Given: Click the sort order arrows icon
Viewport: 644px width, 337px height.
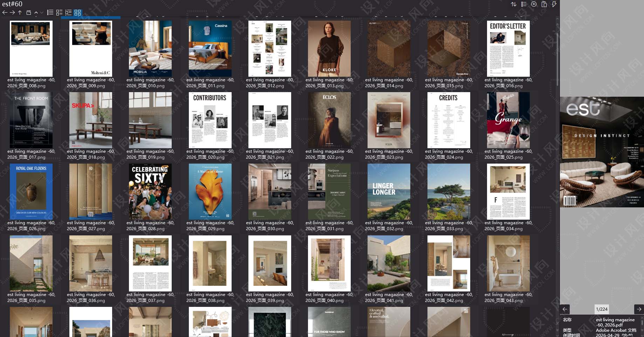Looking at the screenshot, I should [514, 4].
